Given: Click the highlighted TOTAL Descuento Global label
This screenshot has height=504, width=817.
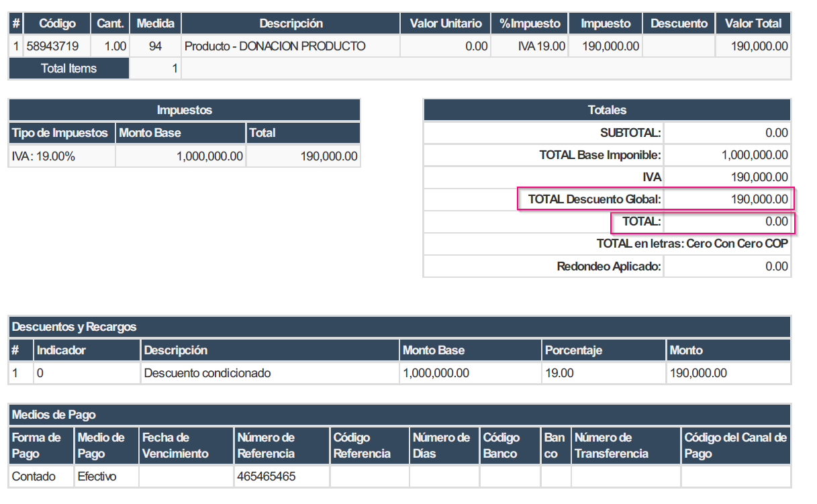Looking at the screenshot, I should [x=594, y=199].
